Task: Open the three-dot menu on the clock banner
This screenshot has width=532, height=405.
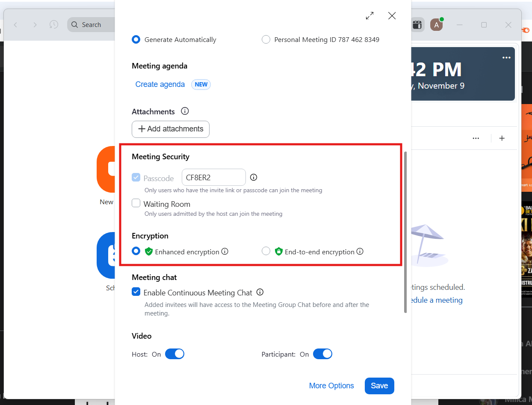Action: click(506, 58)
